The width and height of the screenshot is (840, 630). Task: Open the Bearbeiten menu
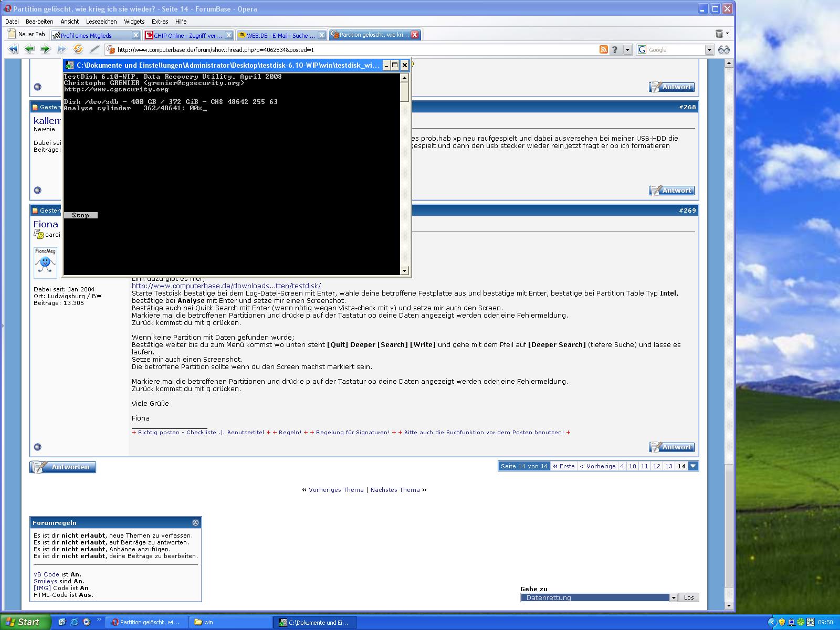(39, 22)
